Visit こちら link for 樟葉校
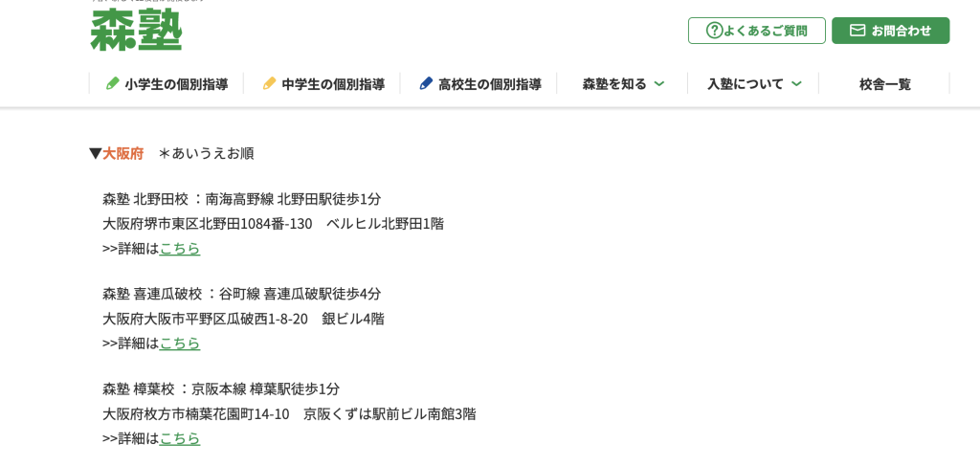The image size is (980, 466). [180, 437]
